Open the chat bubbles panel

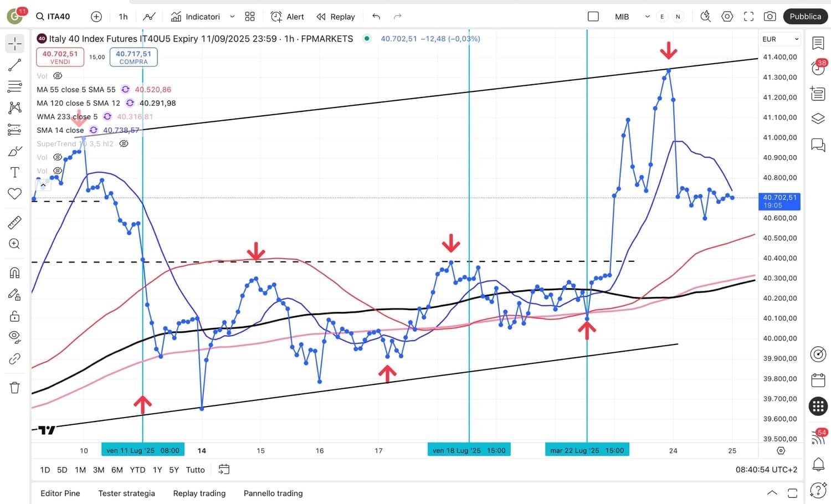pyautogui.click(x=818, y=145)
